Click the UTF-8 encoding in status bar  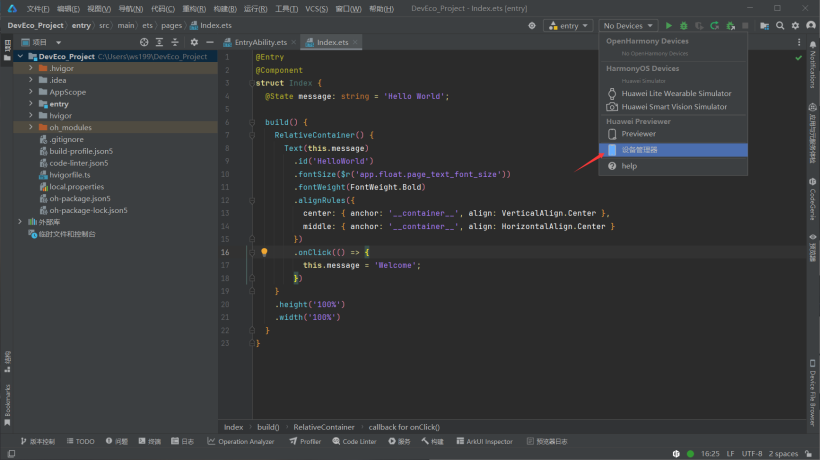point(752,454)
